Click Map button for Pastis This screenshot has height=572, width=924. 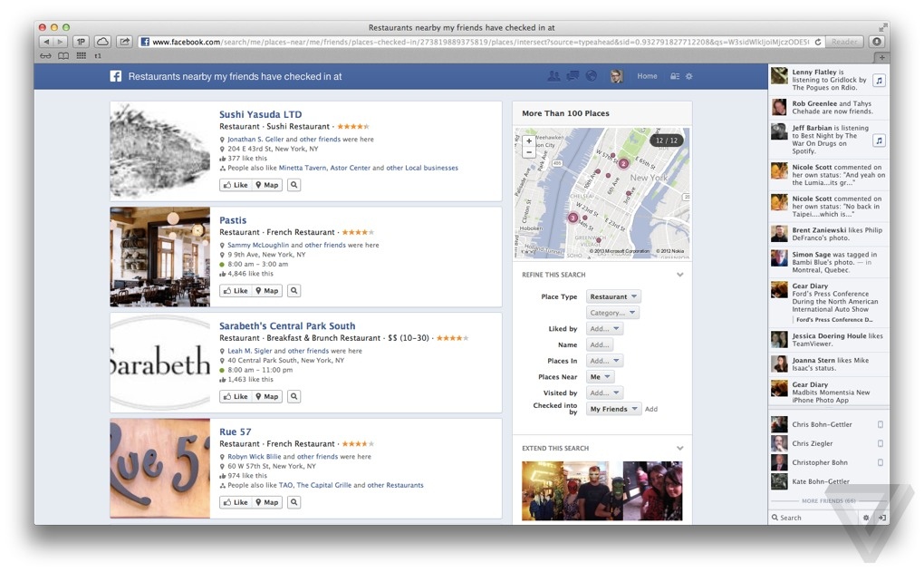tap(267, 291)
